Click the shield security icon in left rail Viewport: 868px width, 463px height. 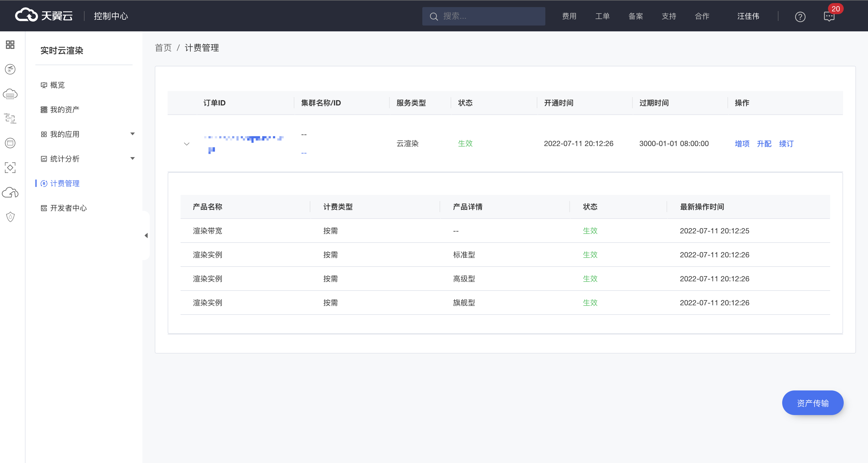tap(10, 217)
